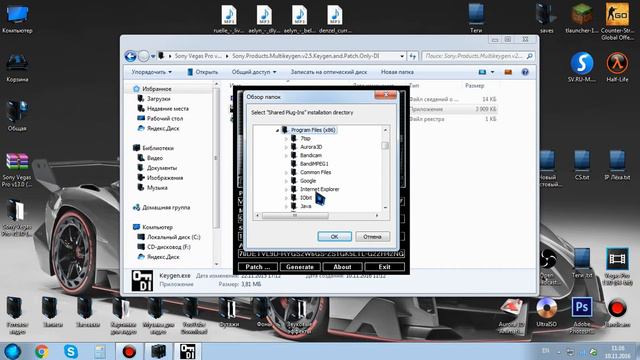Toggle Explorer preview pane icon
This screenshot has height=360, width=640.
tap(508, 72)
